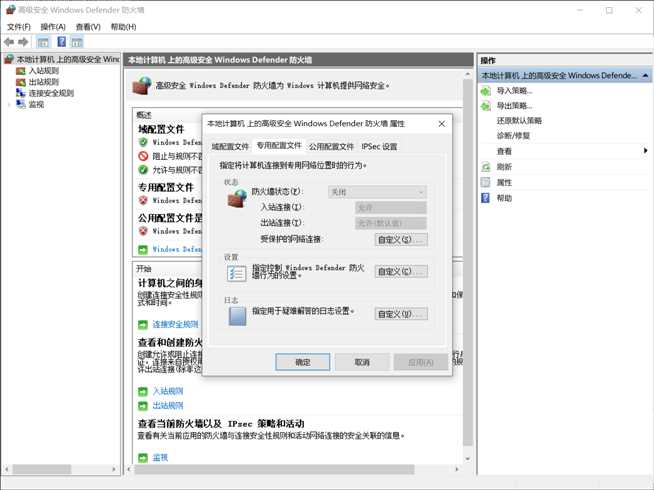
Task: Click the 入站规则 tree icon
Action: click(20, 70)
